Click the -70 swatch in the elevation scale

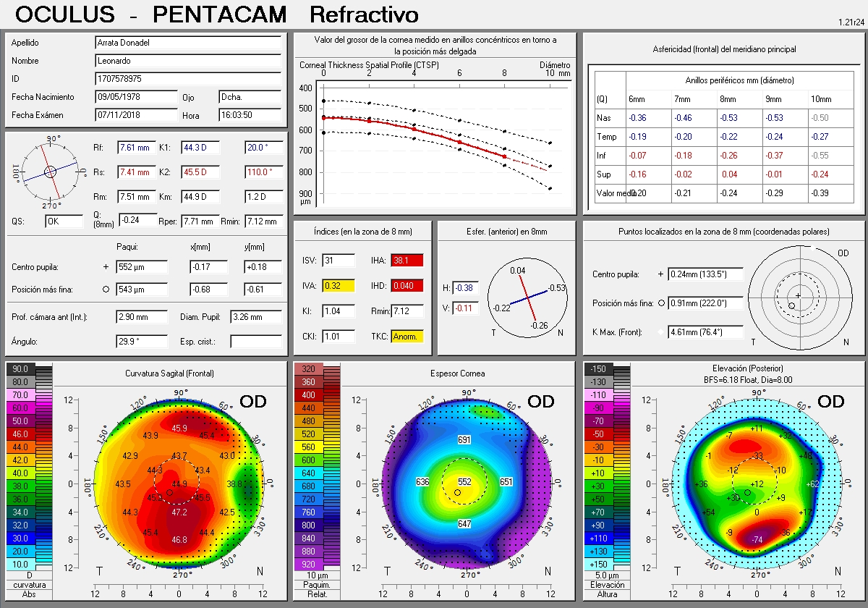598,421
